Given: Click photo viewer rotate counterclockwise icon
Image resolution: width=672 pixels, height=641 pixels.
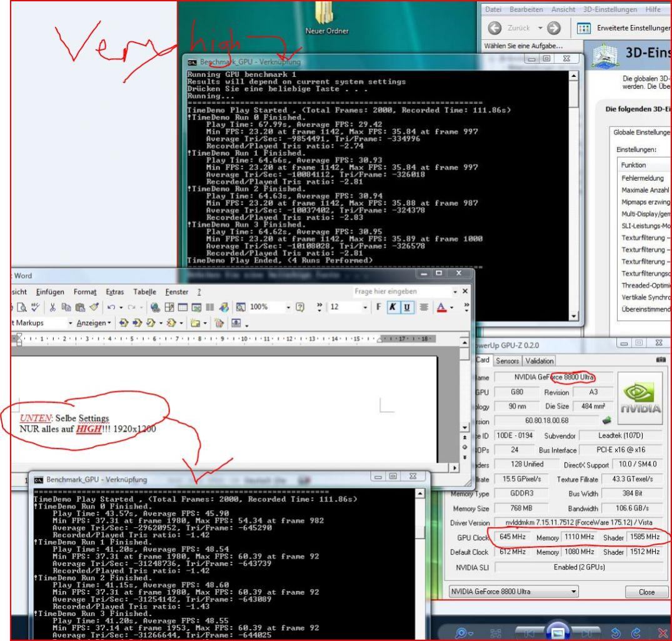Looking at the screenshot, I should [616, 633].
